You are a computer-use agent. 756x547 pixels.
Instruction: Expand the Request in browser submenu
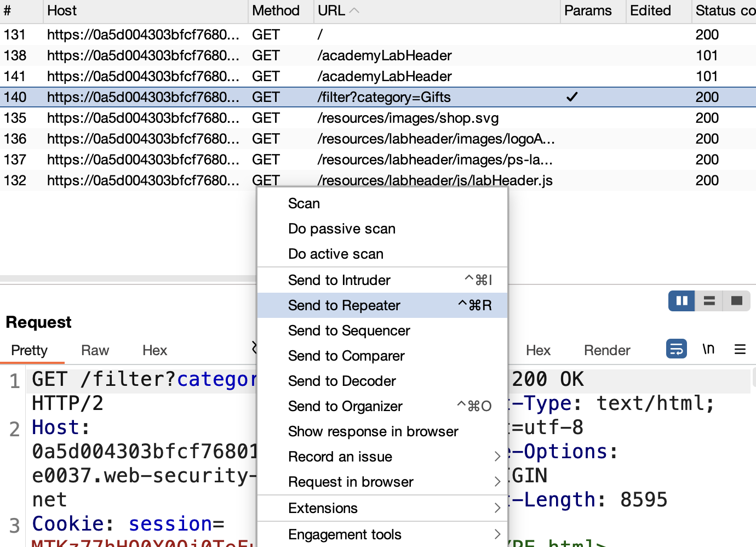click(x=497, y=482)
